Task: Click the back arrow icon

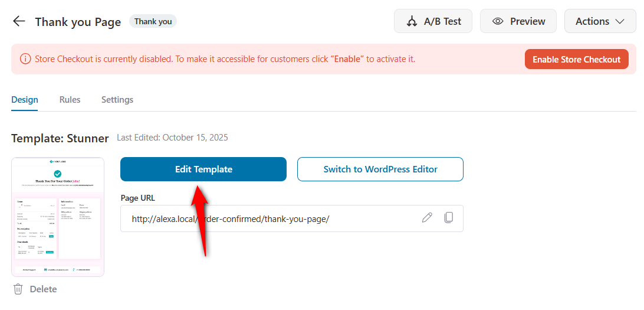Action: 19,21
